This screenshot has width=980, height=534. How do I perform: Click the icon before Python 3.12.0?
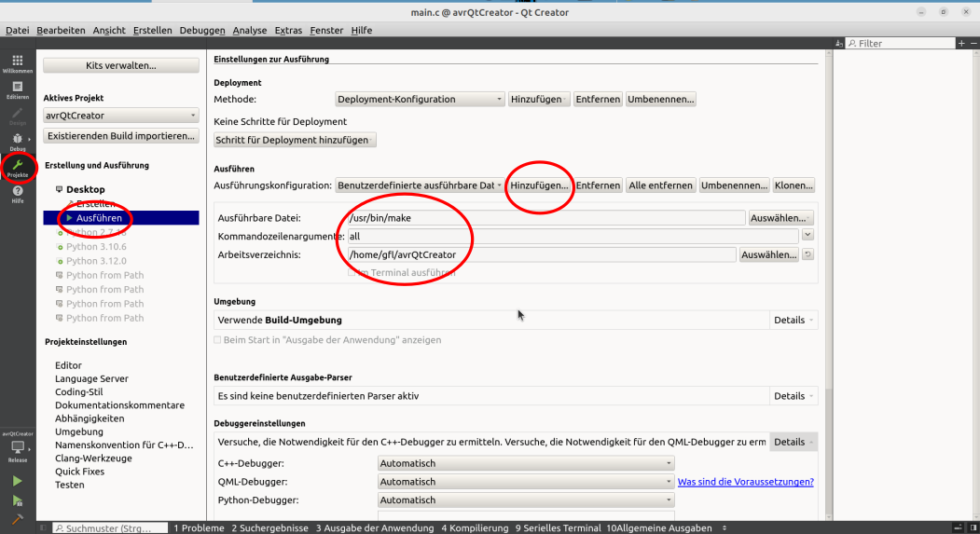point(60,262)
